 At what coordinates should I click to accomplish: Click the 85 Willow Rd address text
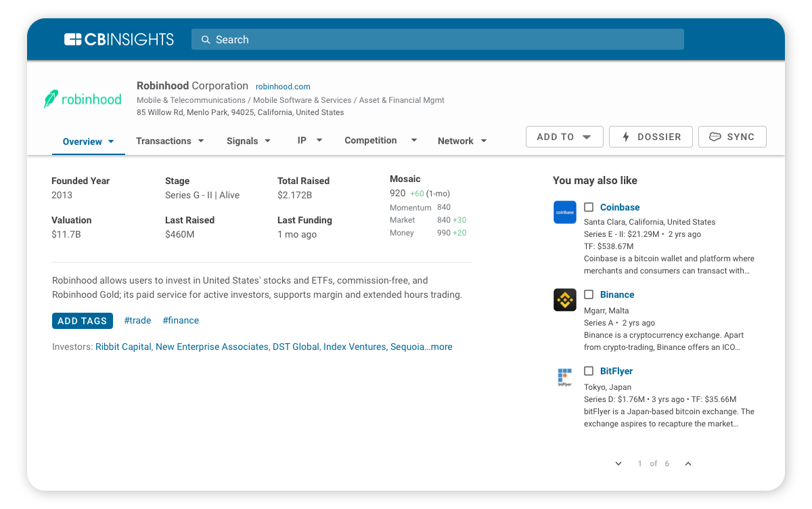tap(240, 112)
